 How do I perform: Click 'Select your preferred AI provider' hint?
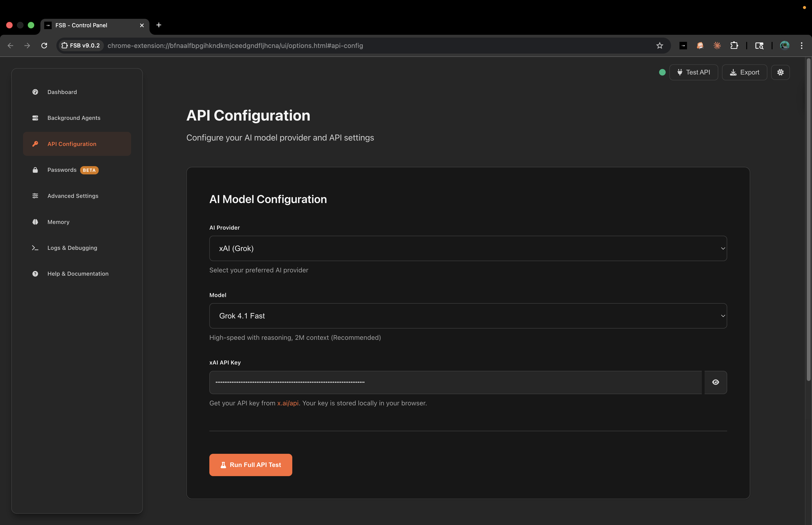click(259, 270)
